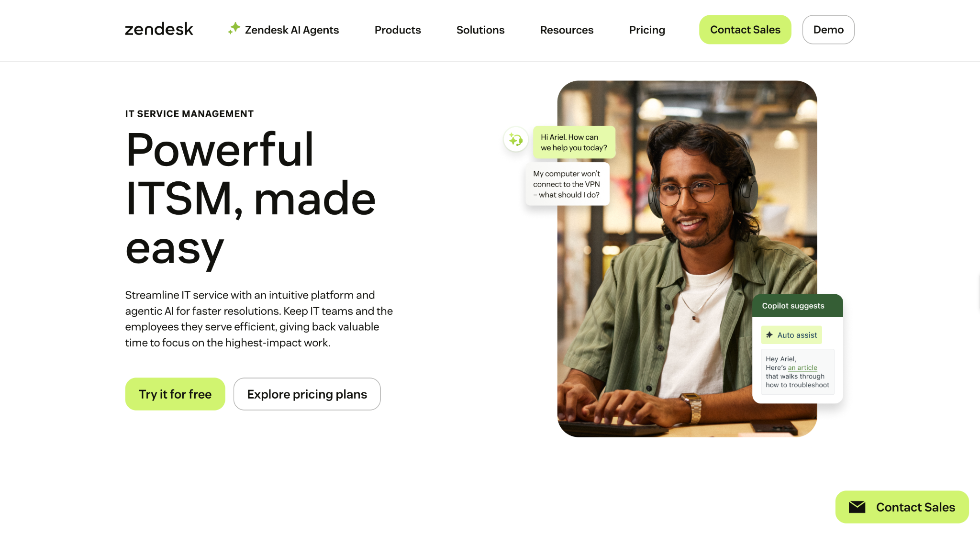Open the 'an article' link in Copilot card
Image resolution: width=980 pixels, height=534 pixels.
click(802, 367)
